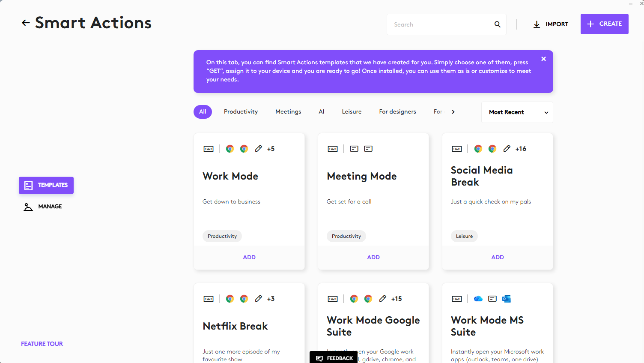Start the Feature Tour
Screen dimensions: 644x363
click(42, 344)
